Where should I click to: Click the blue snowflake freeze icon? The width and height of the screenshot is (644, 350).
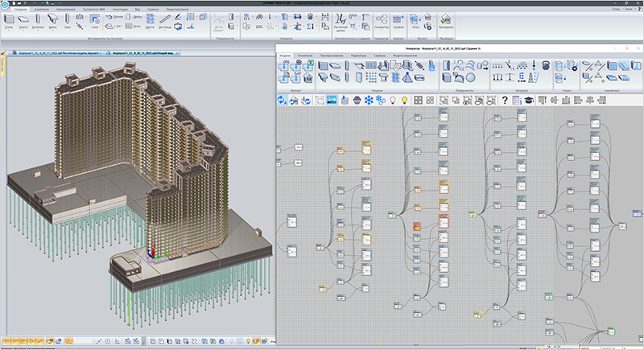[369, 100]
